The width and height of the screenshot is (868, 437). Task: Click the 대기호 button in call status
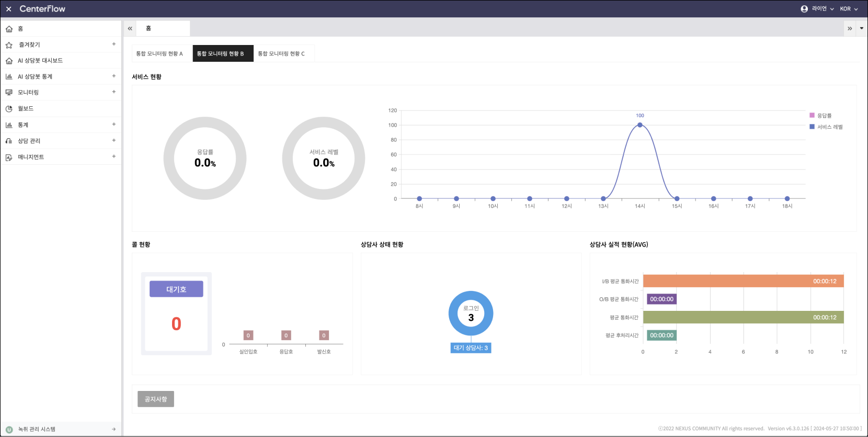click(x=176, y=289)
